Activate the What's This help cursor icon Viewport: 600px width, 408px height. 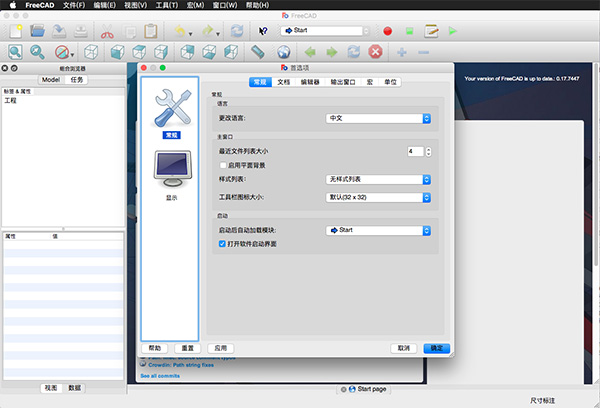(x=263, y=31)
